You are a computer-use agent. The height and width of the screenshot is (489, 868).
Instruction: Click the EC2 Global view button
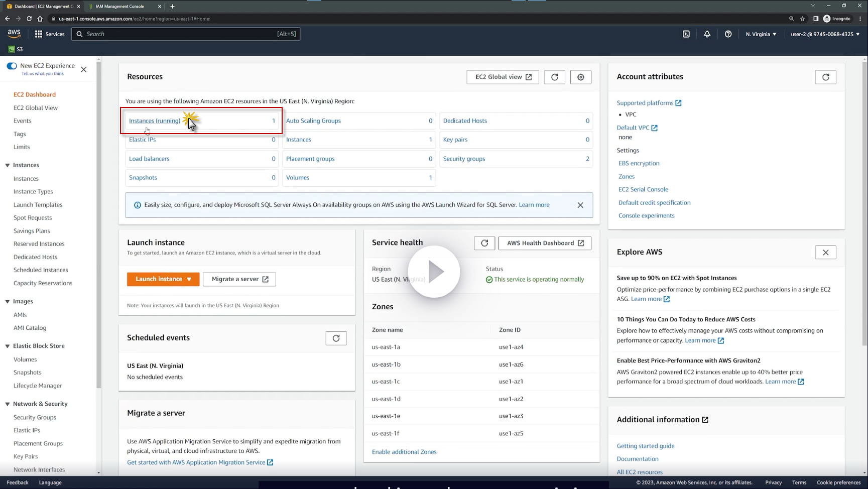tap(503, 77)
